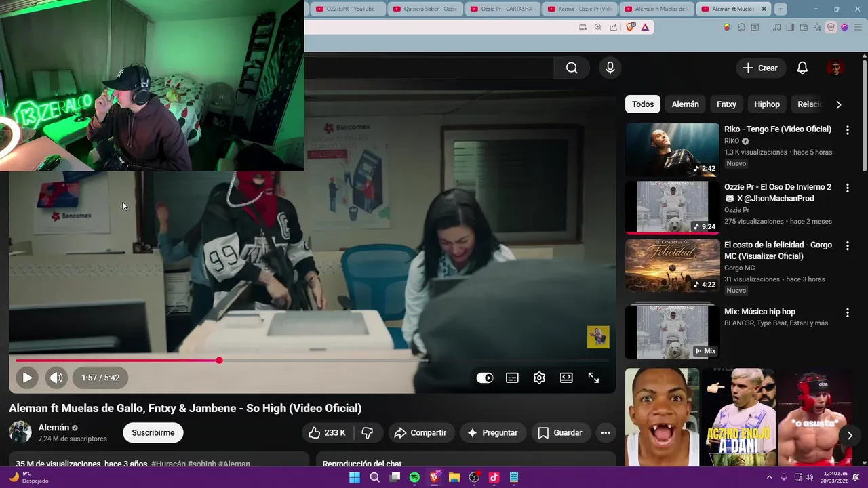Switch to OZZIE.PR - YouTube tab
The image size is (868, 488).
(x=347, y=9)
